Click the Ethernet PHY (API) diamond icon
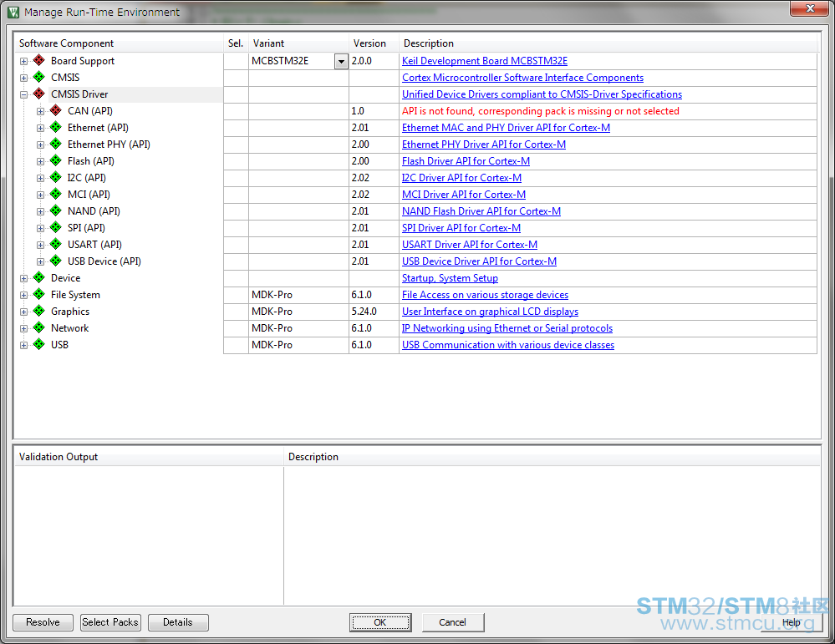 [x=56, y=144]
